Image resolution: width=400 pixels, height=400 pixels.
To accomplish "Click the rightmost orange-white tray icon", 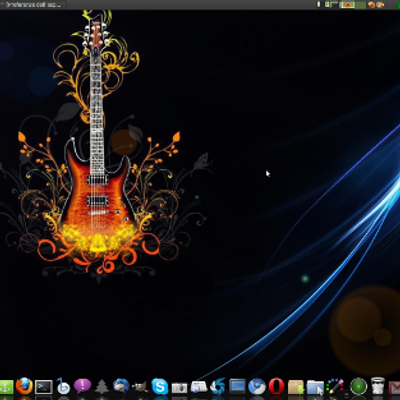I will coord(380,5).
